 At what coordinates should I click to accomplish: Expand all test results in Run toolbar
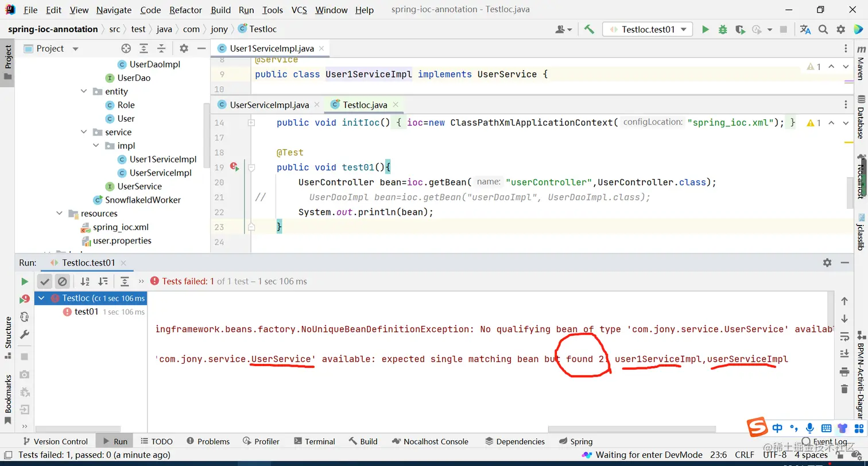125,281
